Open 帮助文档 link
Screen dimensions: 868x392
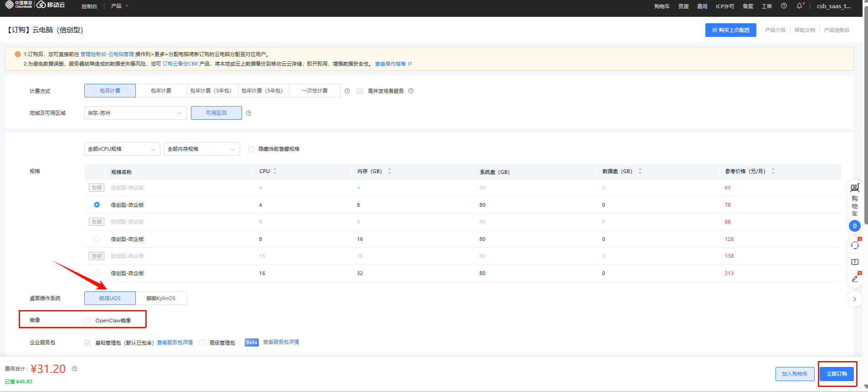[x=805, y=30]
